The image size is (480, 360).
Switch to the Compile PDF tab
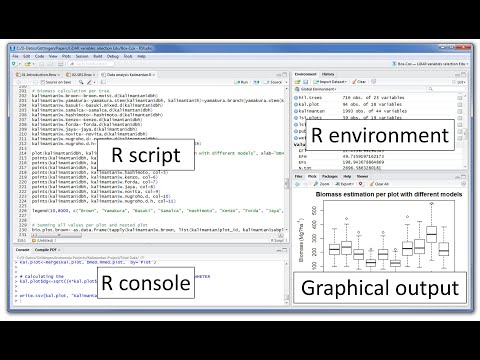46,249
